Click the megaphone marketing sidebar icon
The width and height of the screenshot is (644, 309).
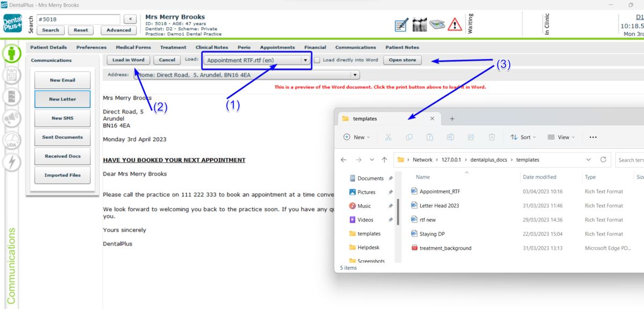(11, 119)
